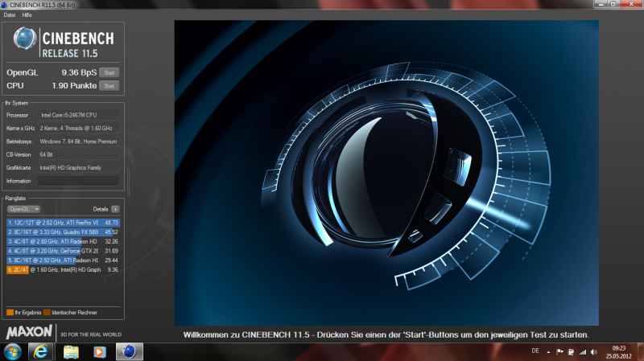
Task: Open the Windows Start menu
Action: [14, 351]
